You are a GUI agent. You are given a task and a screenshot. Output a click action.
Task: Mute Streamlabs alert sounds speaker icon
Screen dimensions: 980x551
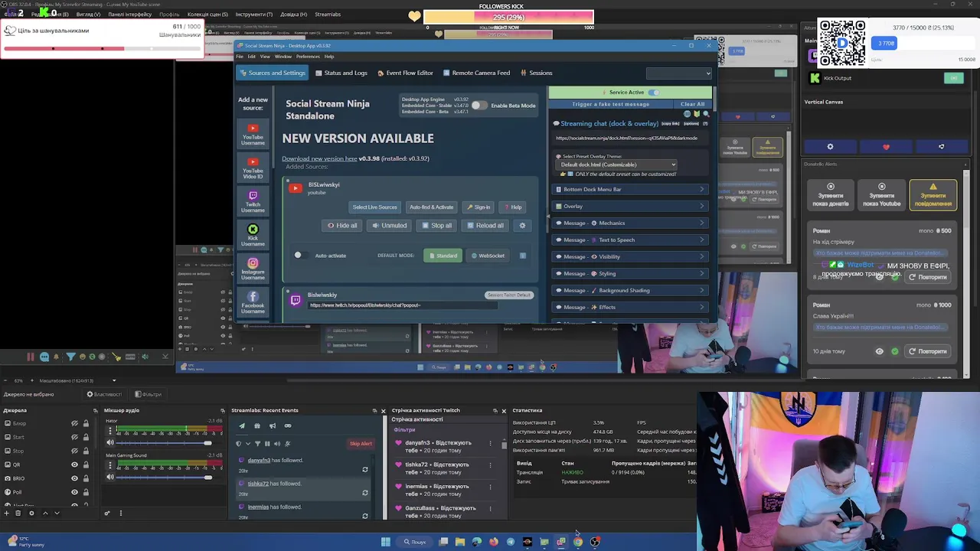(277, 444)
